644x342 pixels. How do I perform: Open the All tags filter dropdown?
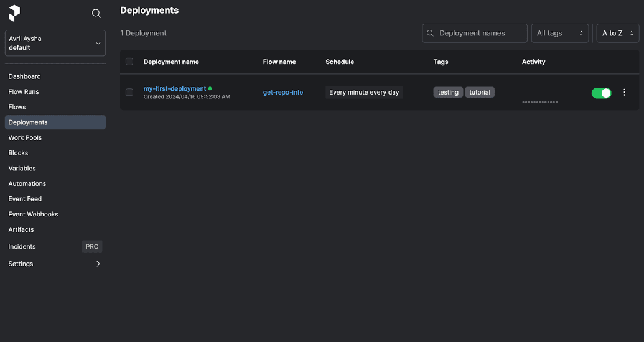(560, 33)
